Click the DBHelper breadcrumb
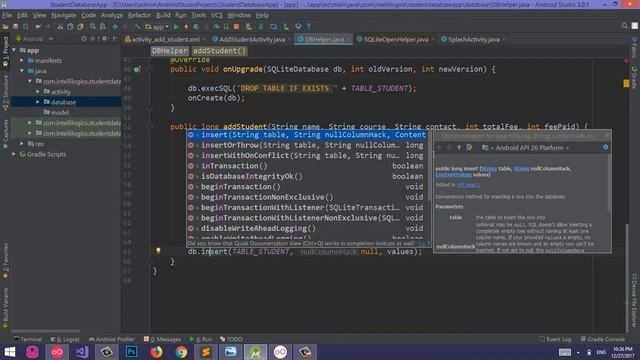Image resolution: width=640 pixels, height=360 pixels. coord(170,51)
